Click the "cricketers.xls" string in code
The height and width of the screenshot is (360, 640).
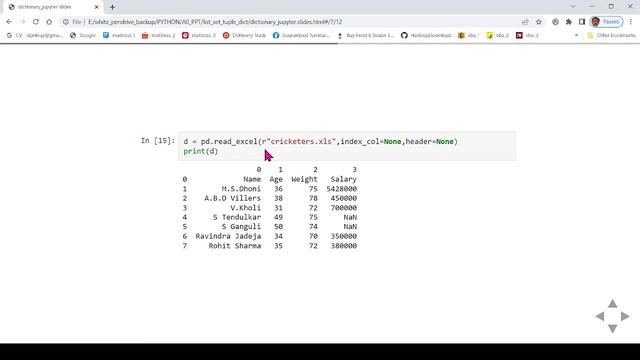click(x=301, y=142)
